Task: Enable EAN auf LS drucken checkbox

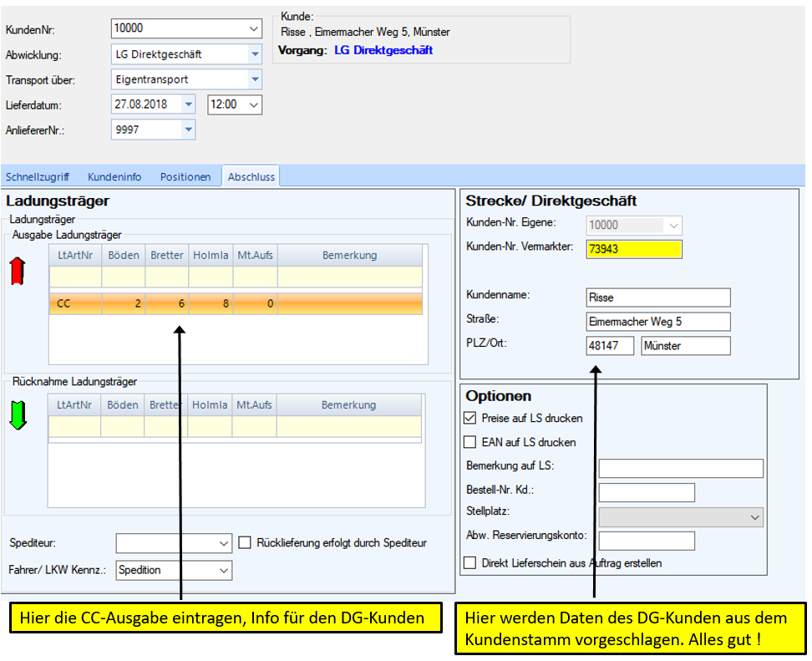Action: (x=470, y=442)
